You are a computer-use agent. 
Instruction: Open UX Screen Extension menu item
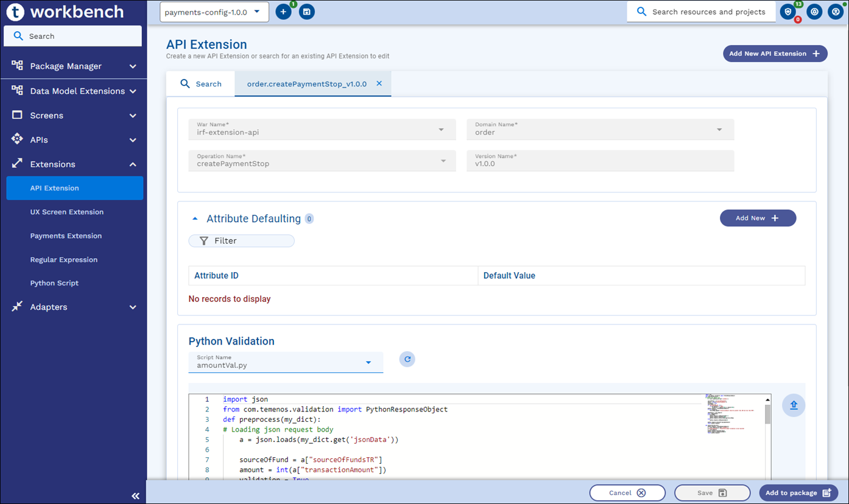click(x=67, y=212)
